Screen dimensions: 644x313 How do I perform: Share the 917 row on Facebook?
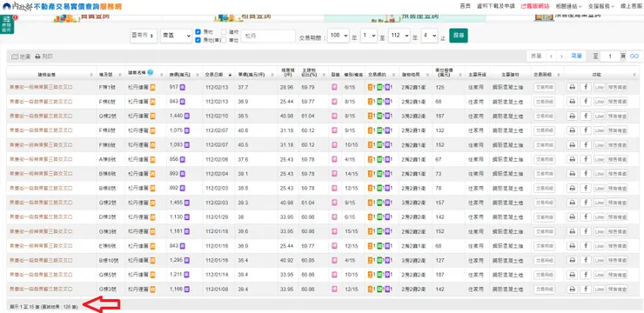point(586,87)
